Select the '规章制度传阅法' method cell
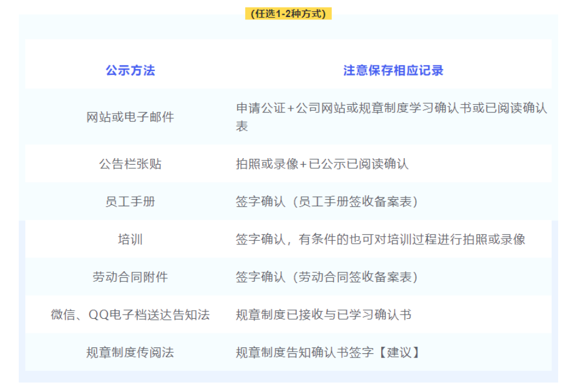This screenshot has height=392, width=574. 130,352
